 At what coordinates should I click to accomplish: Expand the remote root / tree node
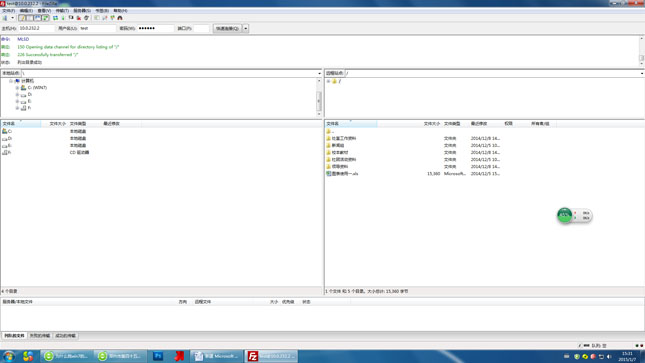tap(328, 81)
